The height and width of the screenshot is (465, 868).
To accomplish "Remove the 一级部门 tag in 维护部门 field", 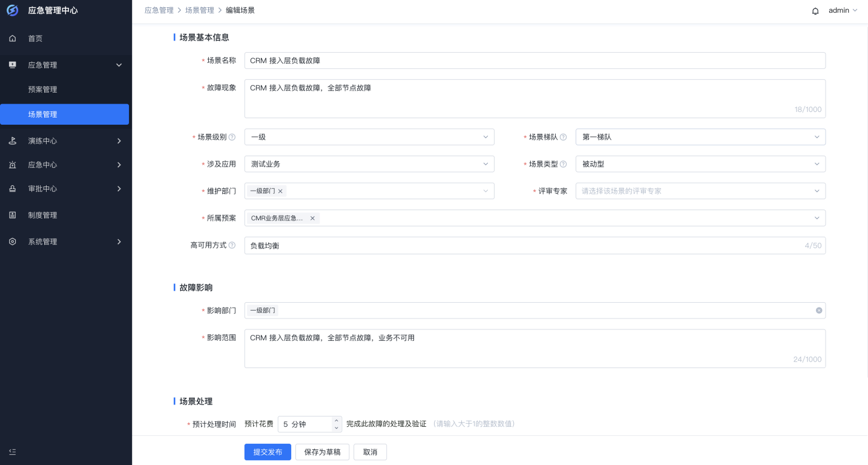I will pyautogui.click(x=280, y=191).
